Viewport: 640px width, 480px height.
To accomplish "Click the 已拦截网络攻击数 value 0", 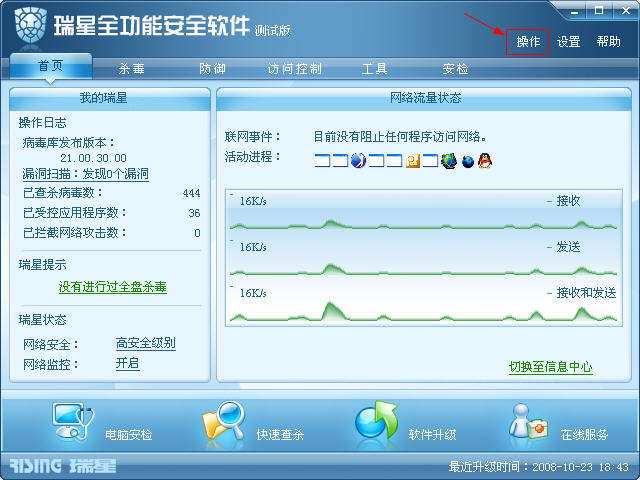I will pos(198,233).
